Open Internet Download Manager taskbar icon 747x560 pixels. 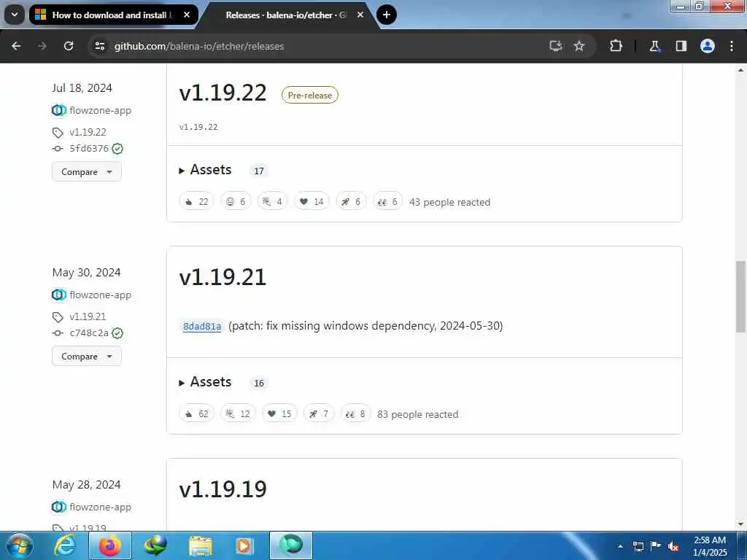(156, 545)
